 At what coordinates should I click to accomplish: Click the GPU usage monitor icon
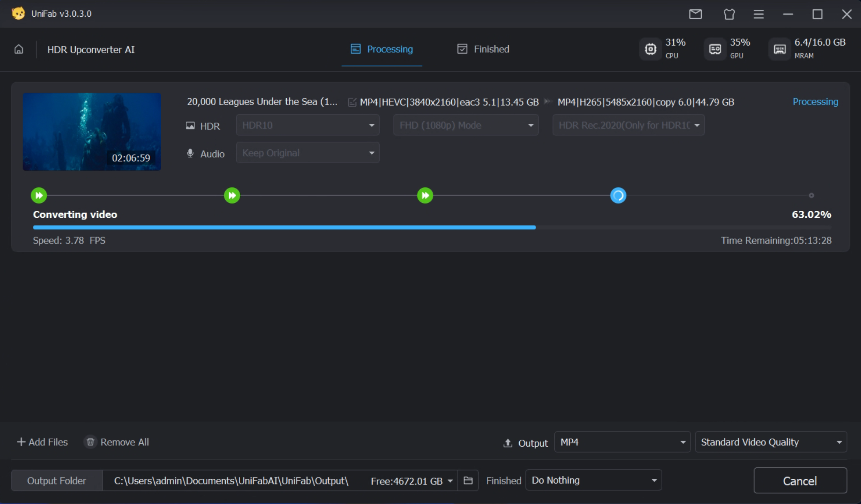715,49
